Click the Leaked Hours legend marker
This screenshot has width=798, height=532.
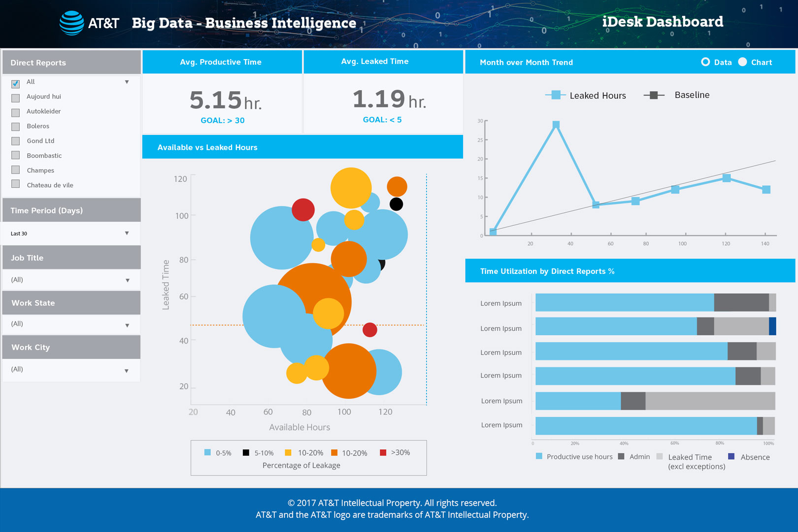(556, 95)
